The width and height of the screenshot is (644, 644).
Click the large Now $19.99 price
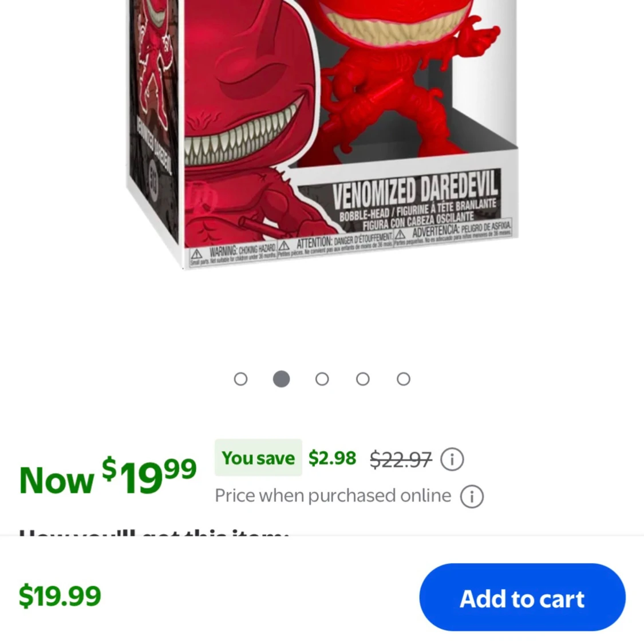[x=108, y=476]
